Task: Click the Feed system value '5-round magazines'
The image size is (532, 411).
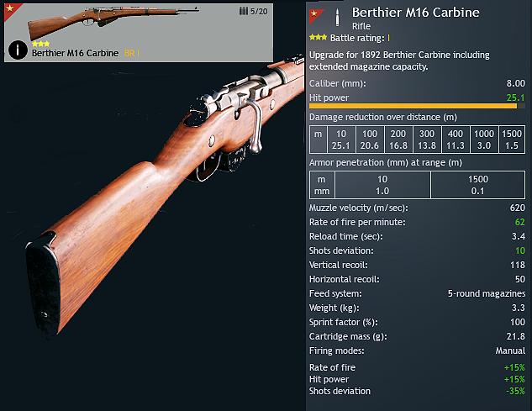Action: 487,293
